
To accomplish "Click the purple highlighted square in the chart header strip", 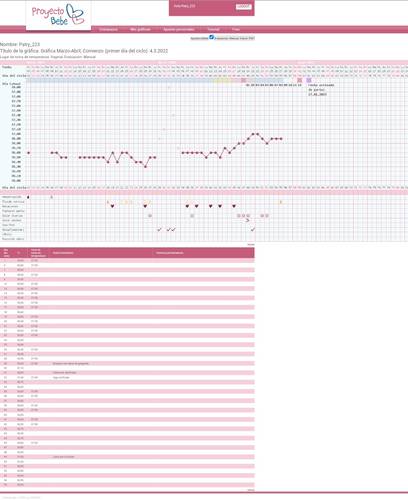I will 309,80.
